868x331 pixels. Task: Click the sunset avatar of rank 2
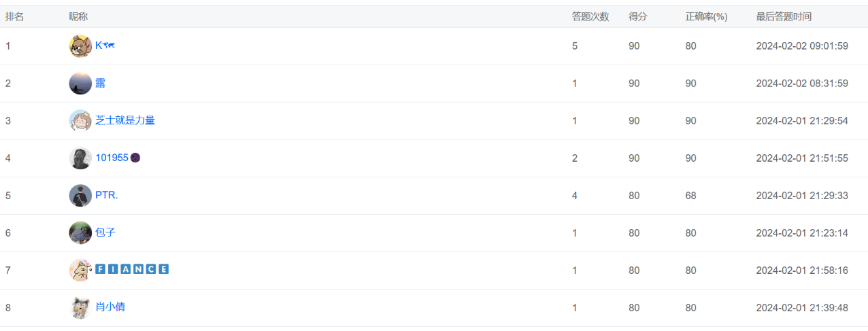(80, 84)
